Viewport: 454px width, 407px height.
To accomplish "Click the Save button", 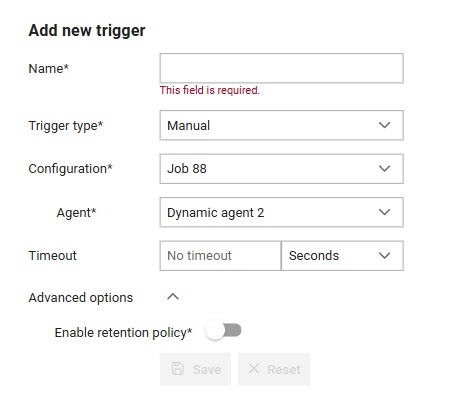I will coord(195,369).
